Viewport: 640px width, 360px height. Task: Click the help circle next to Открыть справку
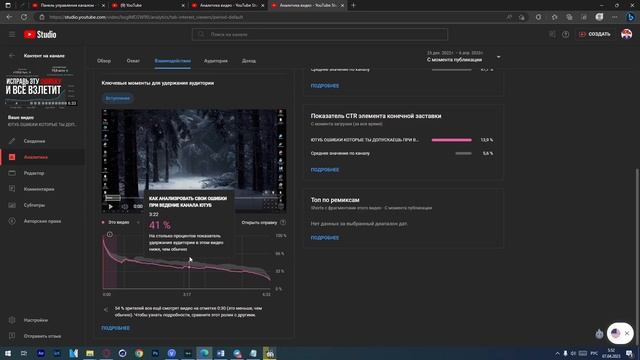(x=283, y=222)
